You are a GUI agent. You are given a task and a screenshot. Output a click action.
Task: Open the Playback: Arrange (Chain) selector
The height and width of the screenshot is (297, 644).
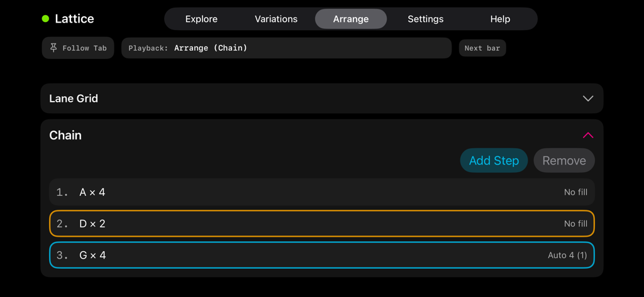pos(286,48)
